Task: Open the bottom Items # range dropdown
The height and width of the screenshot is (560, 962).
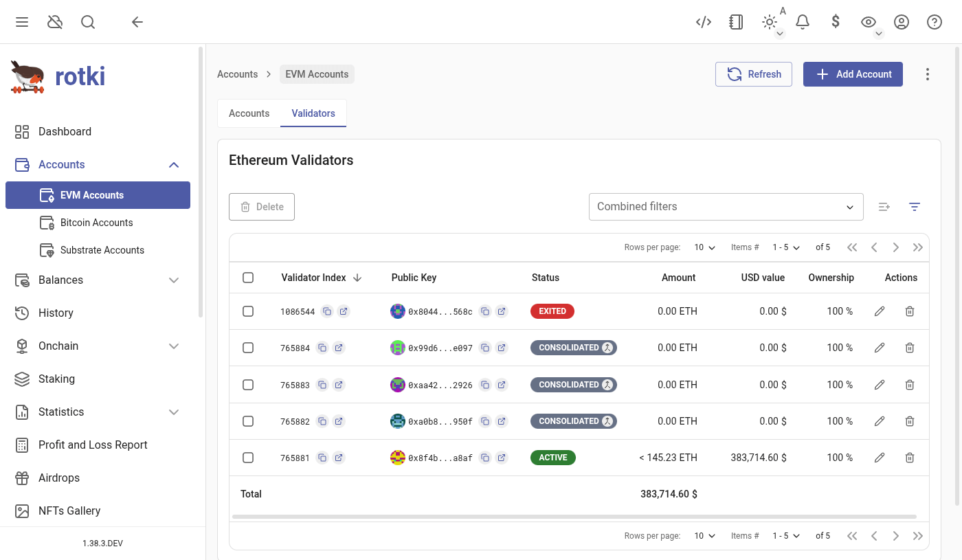Action: pos(786,536)
